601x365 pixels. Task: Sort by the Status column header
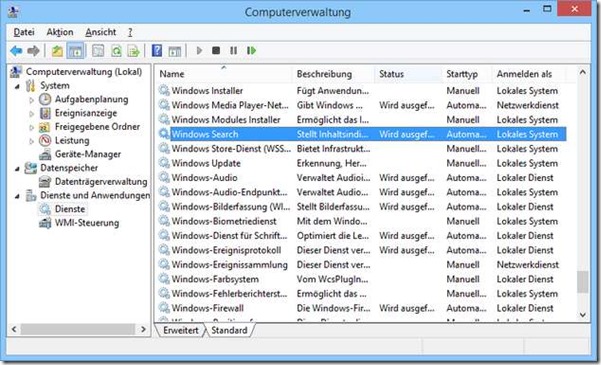(x=407, y=74)
